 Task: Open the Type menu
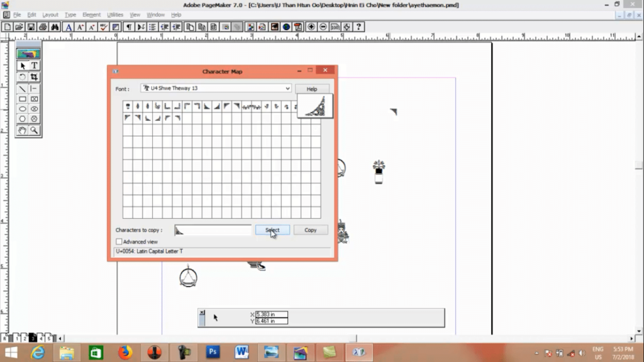[x=70, y=15]
